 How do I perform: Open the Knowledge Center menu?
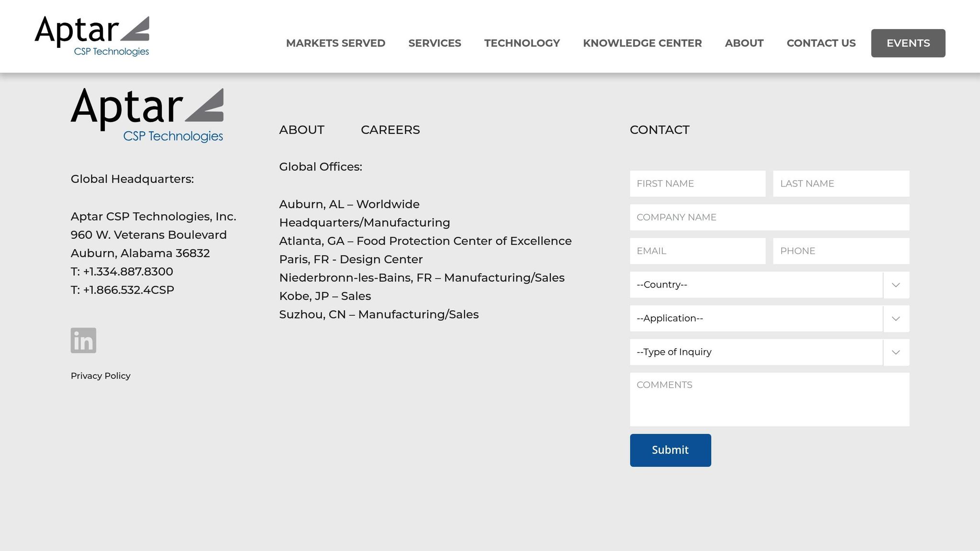click(x=642, y=43)
